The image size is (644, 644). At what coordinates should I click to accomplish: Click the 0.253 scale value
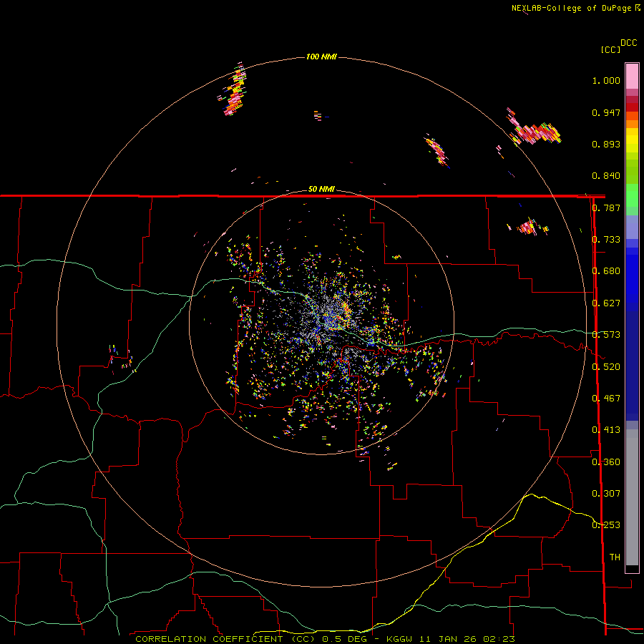point(606,525)
